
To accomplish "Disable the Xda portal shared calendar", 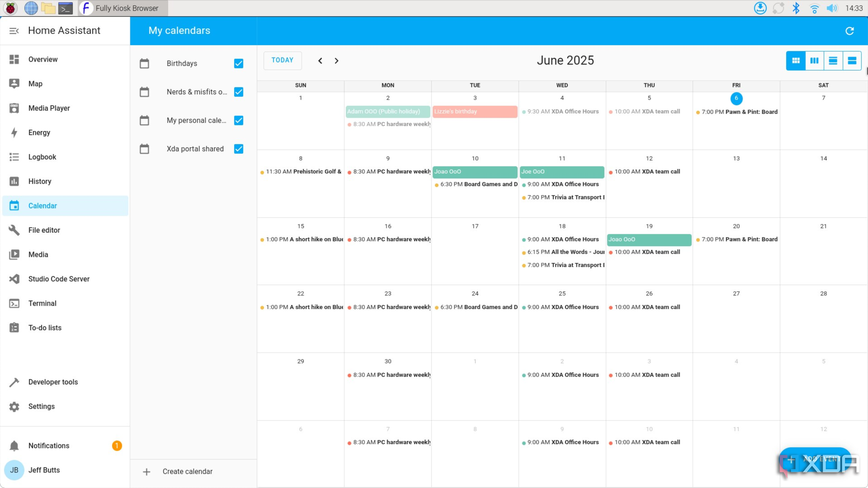I will [238, 149].
